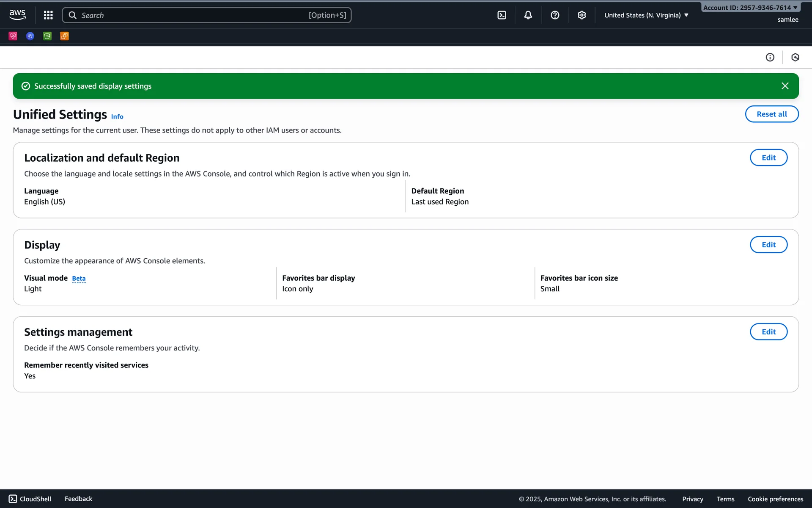Viewport: 812px width, 508px height.
Task: Edit Localization and default Region
Action: pos(768,157)
